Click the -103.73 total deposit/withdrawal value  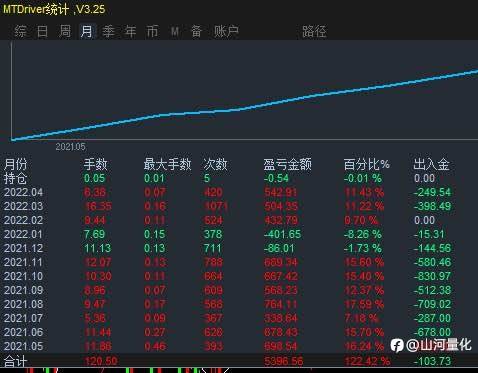click(x=432, y=361)
